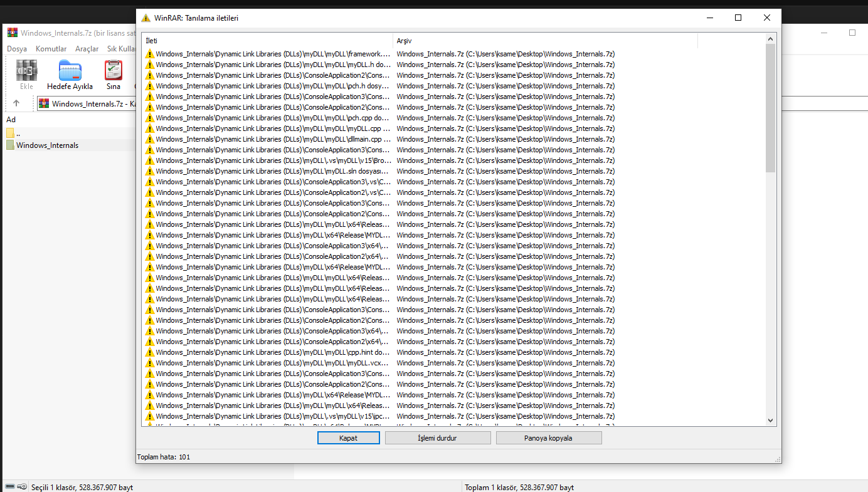Open the Sık Kullanılanlar menu
This screenshot has width=868, height=492.
[121, 49]
